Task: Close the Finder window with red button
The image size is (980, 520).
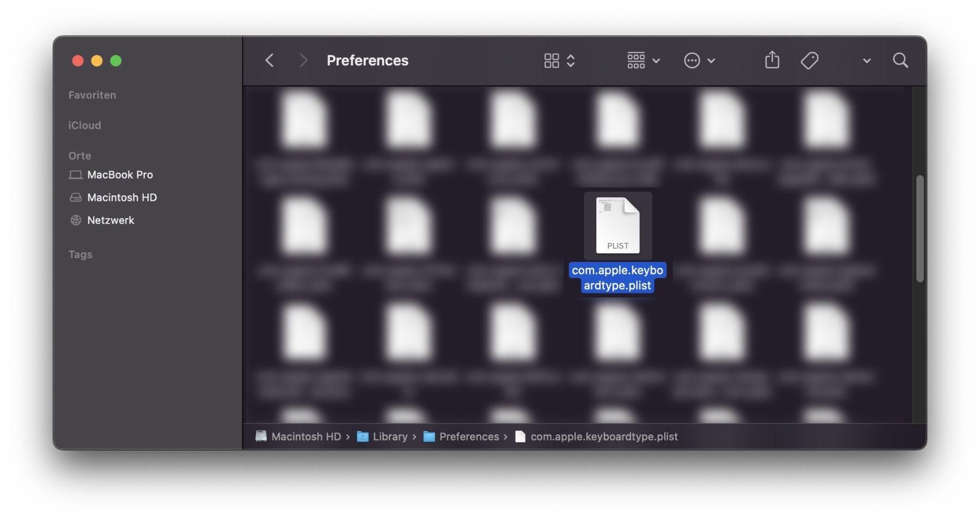Action: click(78, 61)
